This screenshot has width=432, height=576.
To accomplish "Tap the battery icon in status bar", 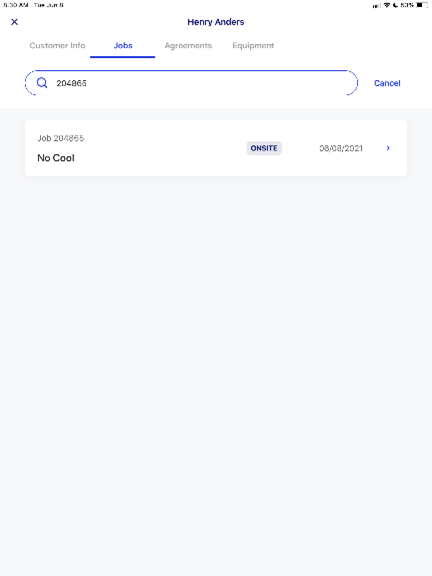I will 422,5.
